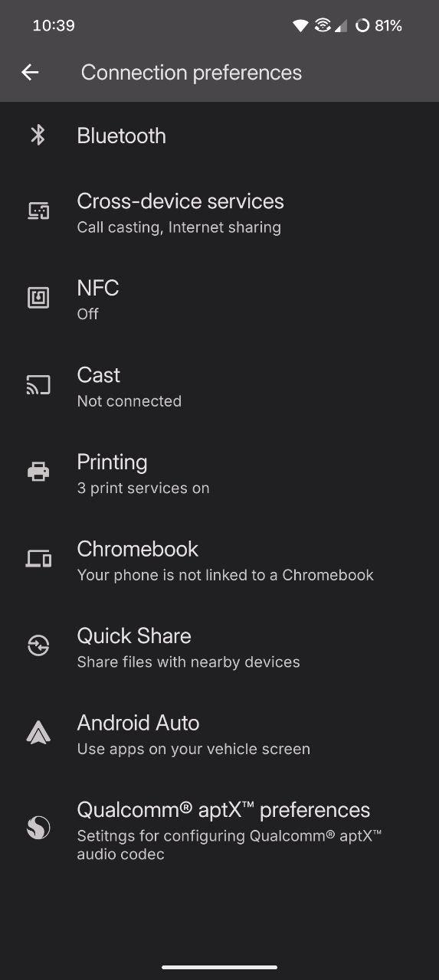Tap the battery percentage in status bar
439x980 pixels.
pyautogui.click(x=388, y=26)
